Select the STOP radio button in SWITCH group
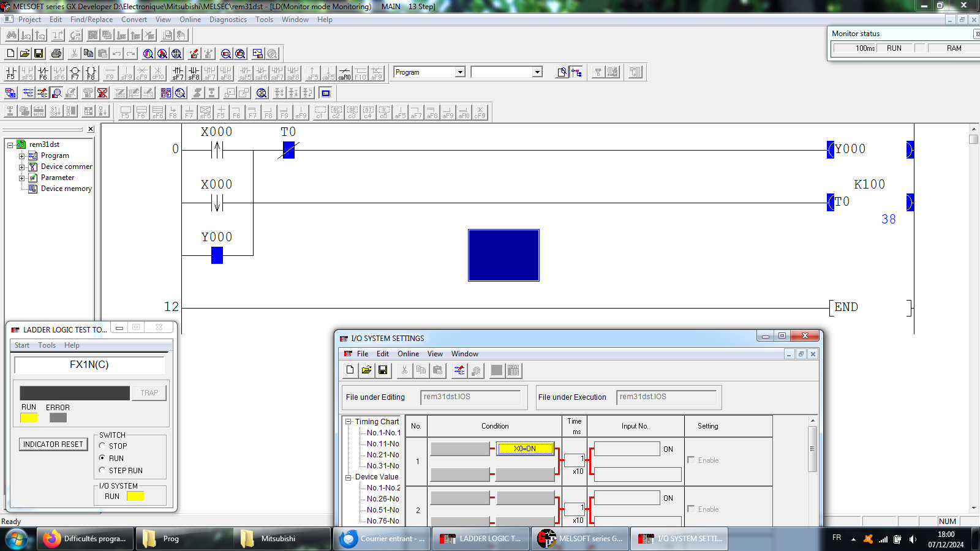The width and height of the screenshot is (980, 551). 102,446
